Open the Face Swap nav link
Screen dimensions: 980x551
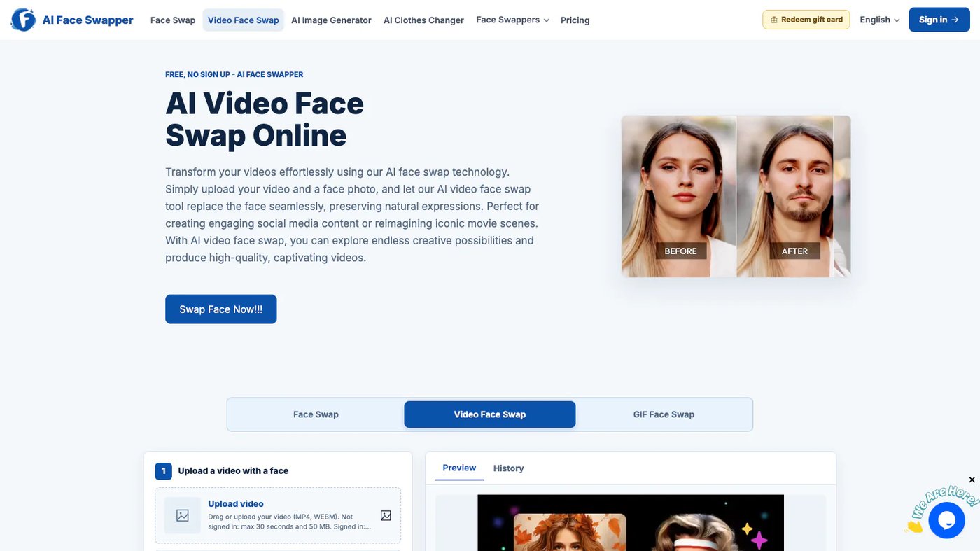[x=173, y=20]
